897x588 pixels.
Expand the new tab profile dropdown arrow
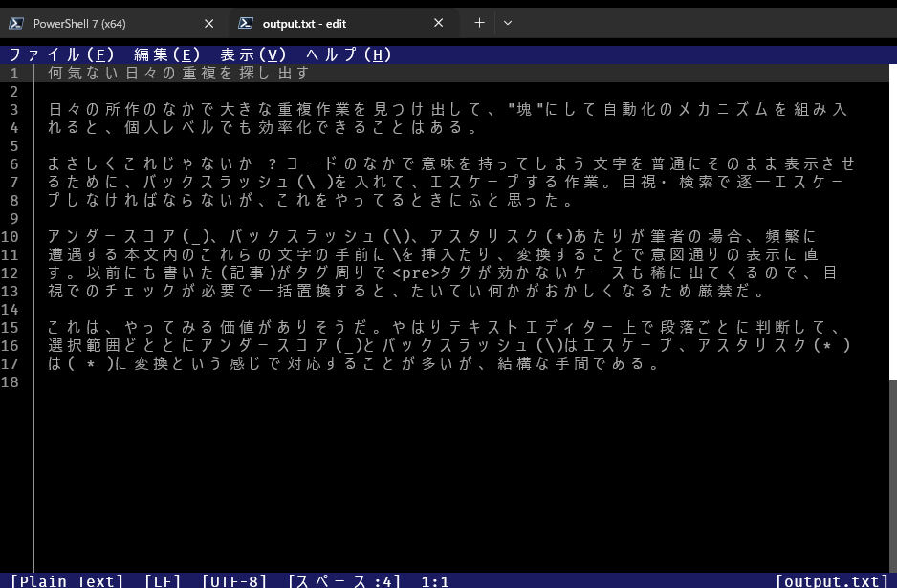pyautogui.click(x=508, y=23)
